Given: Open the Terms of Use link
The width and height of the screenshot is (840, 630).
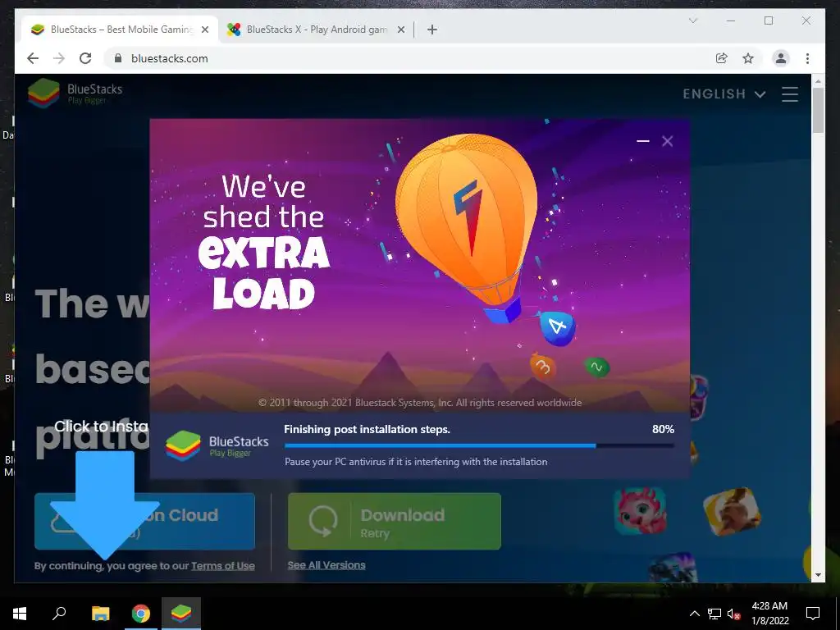Looking at the screenshot, I should [x=223, y=566].
